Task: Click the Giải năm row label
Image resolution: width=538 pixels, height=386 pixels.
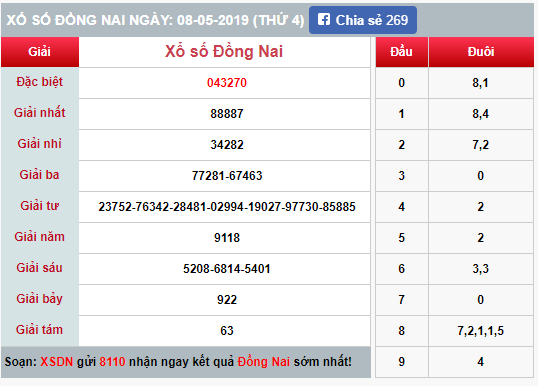Action: [x=40, y=237]
